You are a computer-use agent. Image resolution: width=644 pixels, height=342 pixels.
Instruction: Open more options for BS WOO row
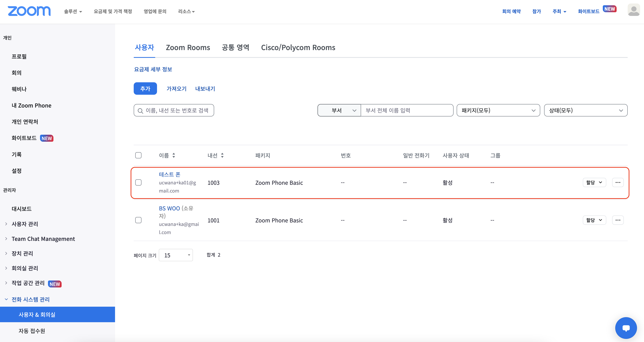pos(618,220)
